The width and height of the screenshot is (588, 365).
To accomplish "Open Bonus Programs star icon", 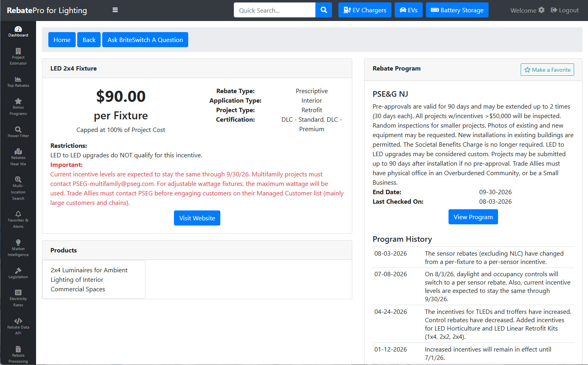I will pyautogui.click(x=18, y=101).
